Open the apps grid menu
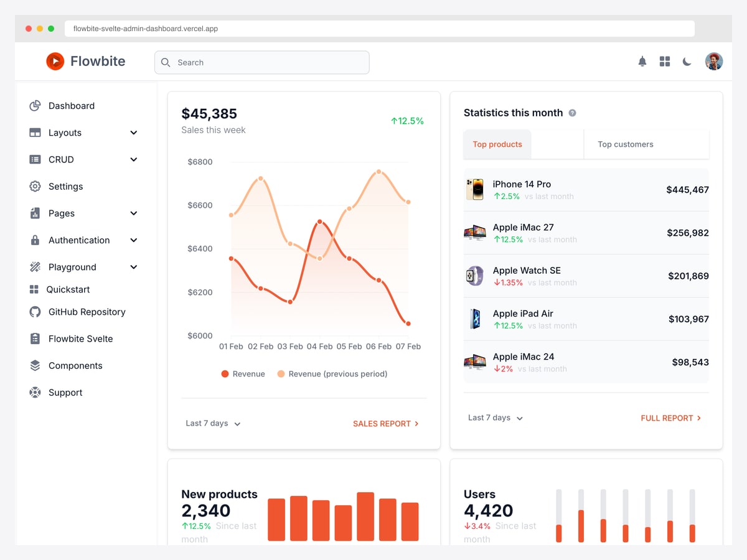 665,62
